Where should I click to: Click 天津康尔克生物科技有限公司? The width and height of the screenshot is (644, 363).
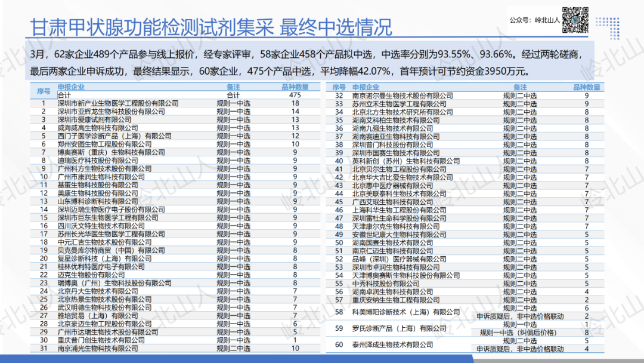tap(396, 226)
